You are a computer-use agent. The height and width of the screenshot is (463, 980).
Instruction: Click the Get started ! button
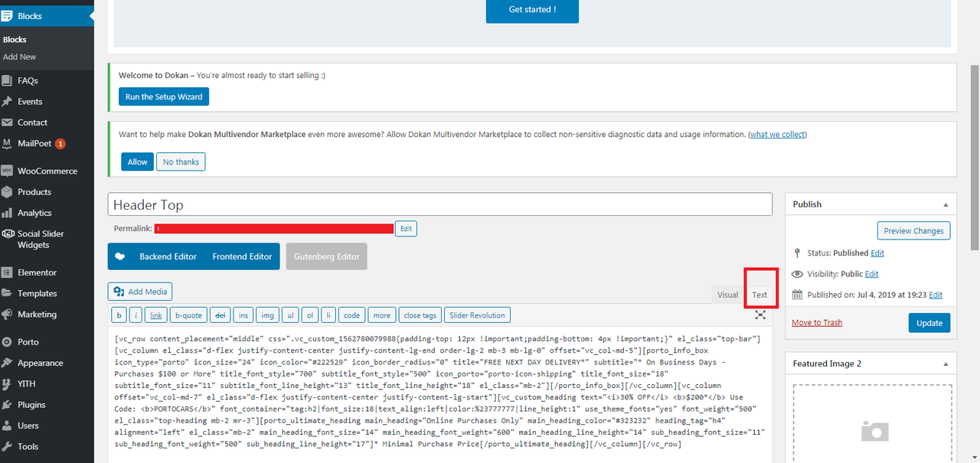[x=532, y=10]
